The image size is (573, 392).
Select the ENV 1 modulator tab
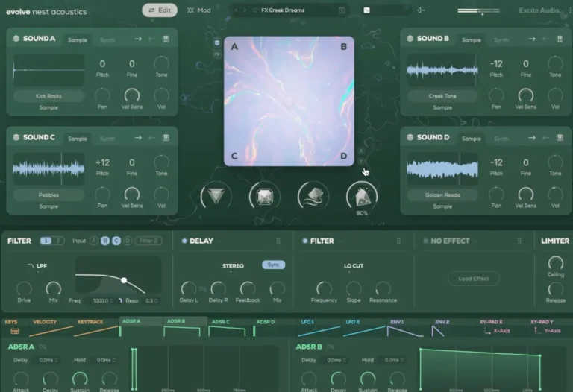[409, 326]
